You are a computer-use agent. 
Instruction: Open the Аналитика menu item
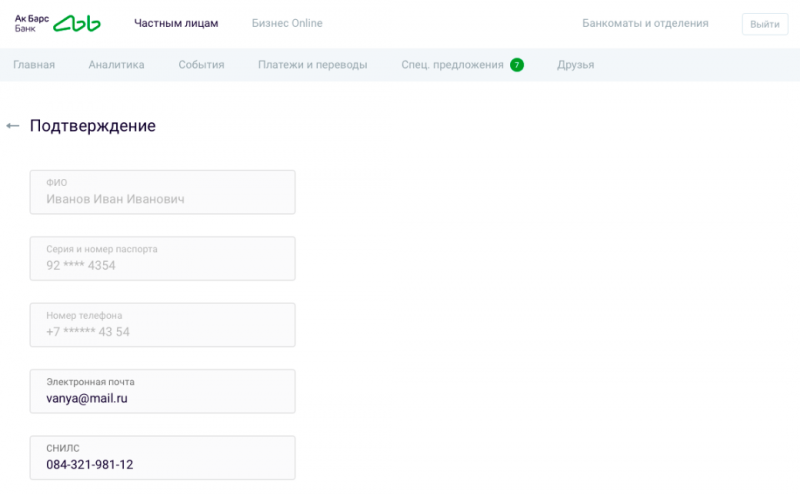(116, 65)
